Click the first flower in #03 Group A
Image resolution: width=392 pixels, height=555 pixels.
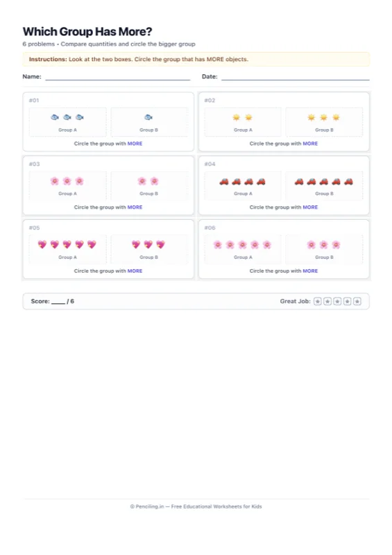pos(55,181)
